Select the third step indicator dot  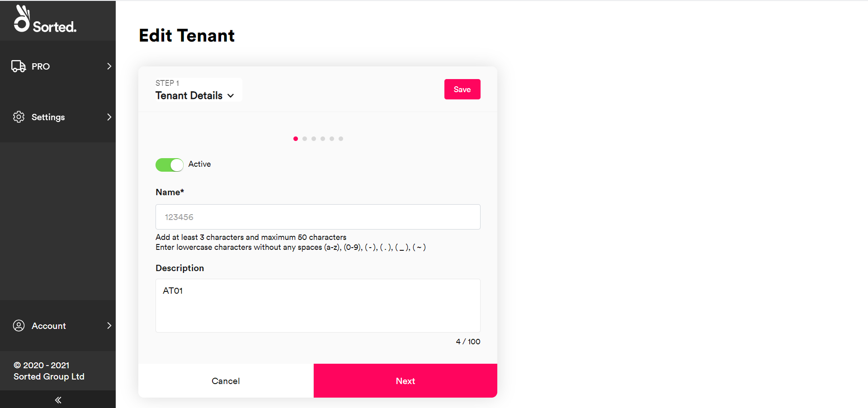click(x=314, y=139)
